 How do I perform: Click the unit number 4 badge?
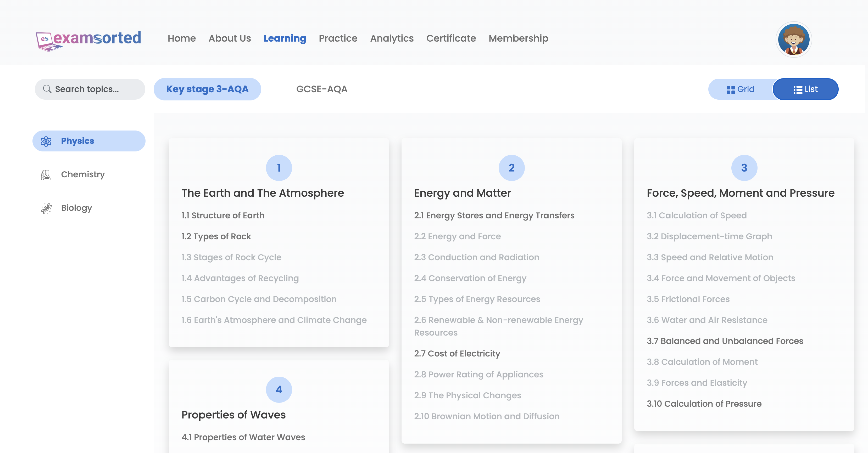[x=279, y=389]
